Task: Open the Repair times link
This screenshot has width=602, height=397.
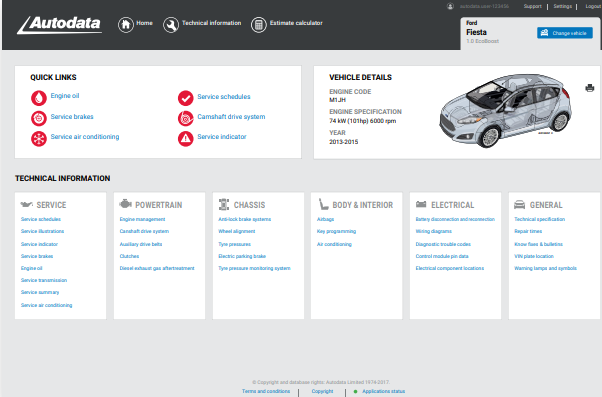Action: pyautogui.click(x=528, y=231)
